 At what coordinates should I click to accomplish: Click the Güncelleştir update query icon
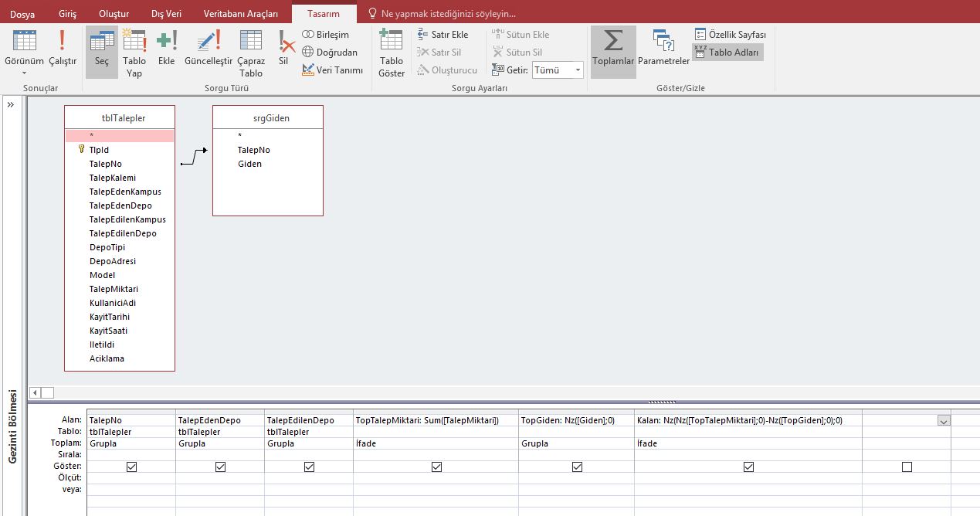[209, 48]
